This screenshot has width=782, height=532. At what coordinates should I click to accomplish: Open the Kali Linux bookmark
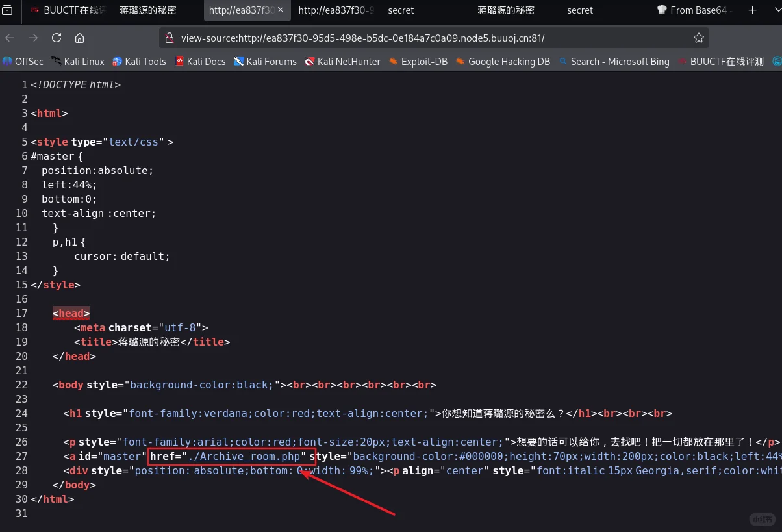coord(78,61)
